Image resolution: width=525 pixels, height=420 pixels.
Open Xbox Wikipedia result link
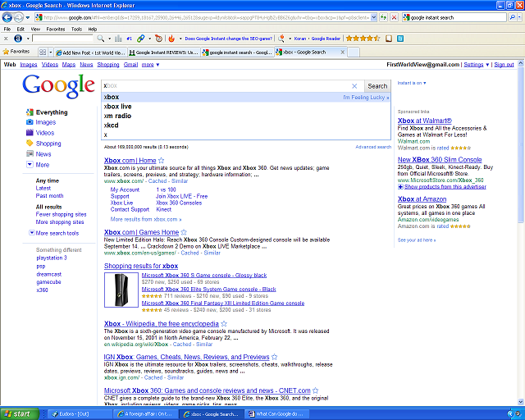coord(161,323)
